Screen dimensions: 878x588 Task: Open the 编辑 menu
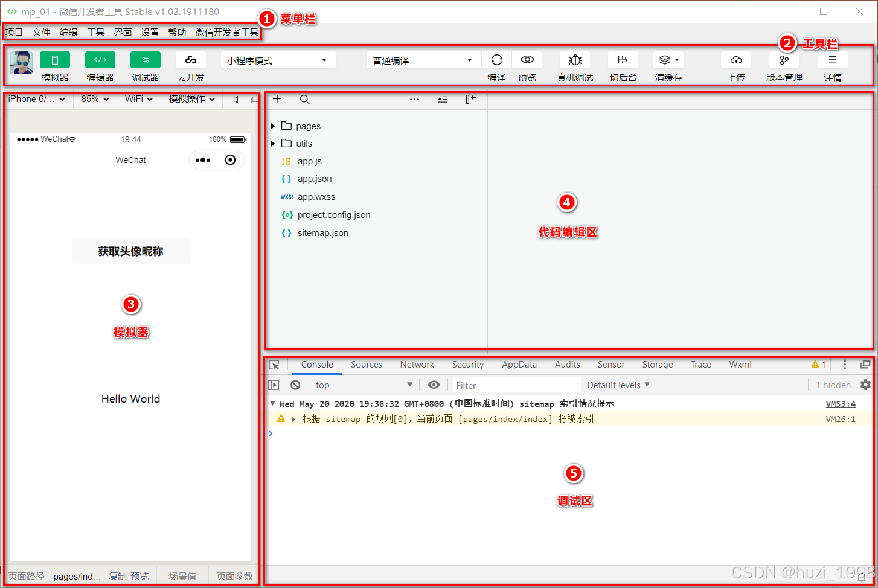click(x=68, y=33)
